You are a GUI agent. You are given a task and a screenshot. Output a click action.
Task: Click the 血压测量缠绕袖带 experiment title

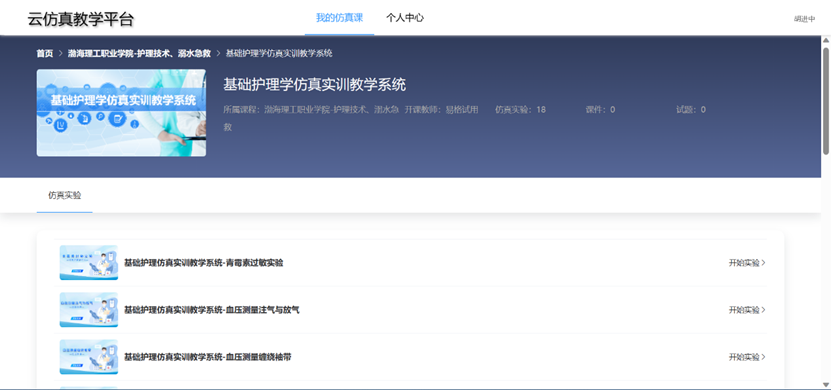coord(208,357)
